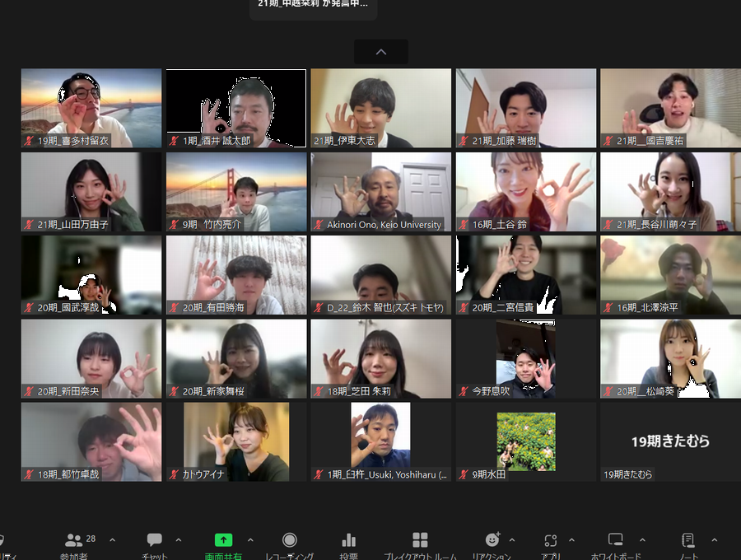Expand the whiteboard options arrow
The width and height of the screenshot is (741, 560).
coord(642,540)
